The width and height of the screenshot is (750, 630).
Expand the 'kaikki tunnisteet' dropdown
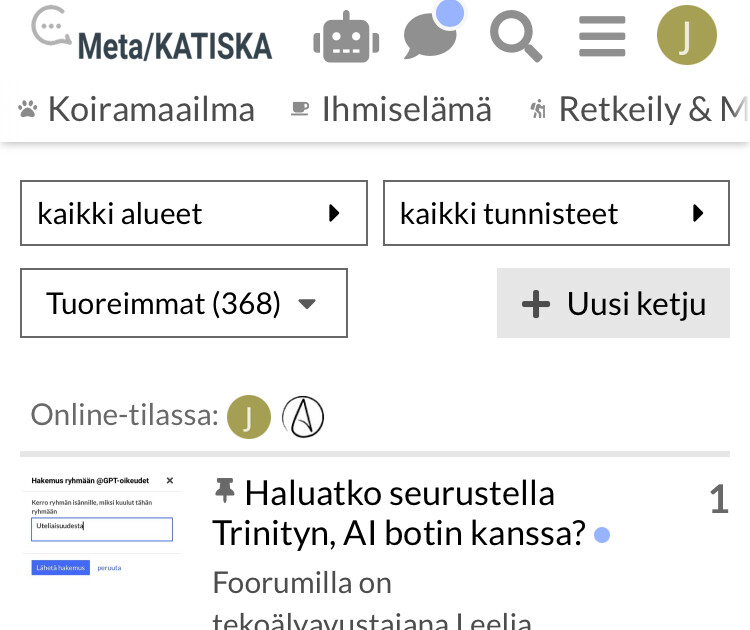tap(556, 213)
